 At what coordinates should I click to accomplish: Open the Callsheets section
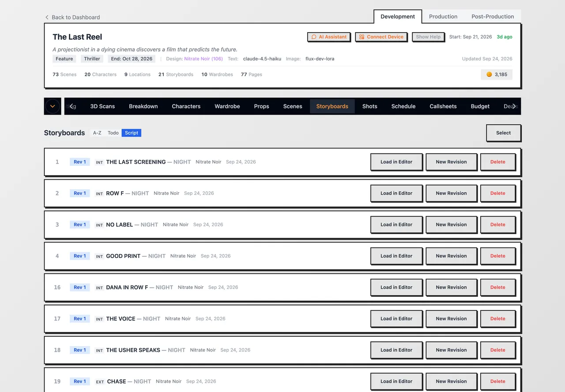(x=443, y=106)
